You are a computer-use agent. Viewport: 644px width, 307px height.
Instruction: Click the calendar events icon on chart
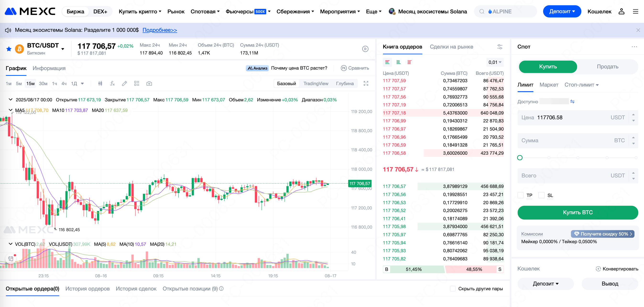[11, 258]
